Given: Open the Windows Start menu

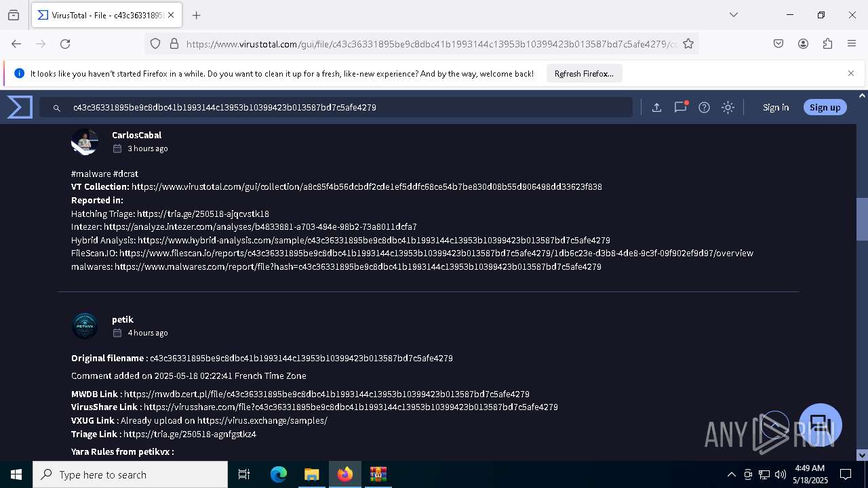Looking at the screenshot, I should [16, 474].
